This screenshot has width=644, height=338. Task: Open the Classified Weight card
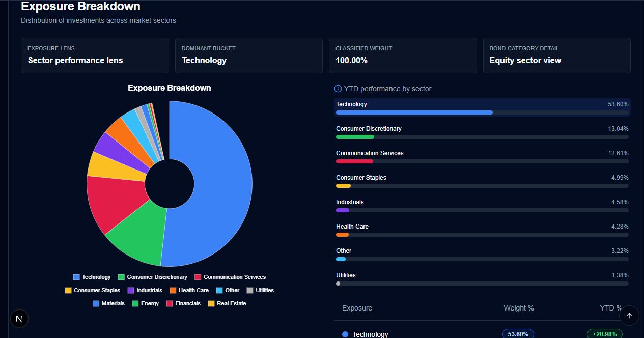point(403,55)
